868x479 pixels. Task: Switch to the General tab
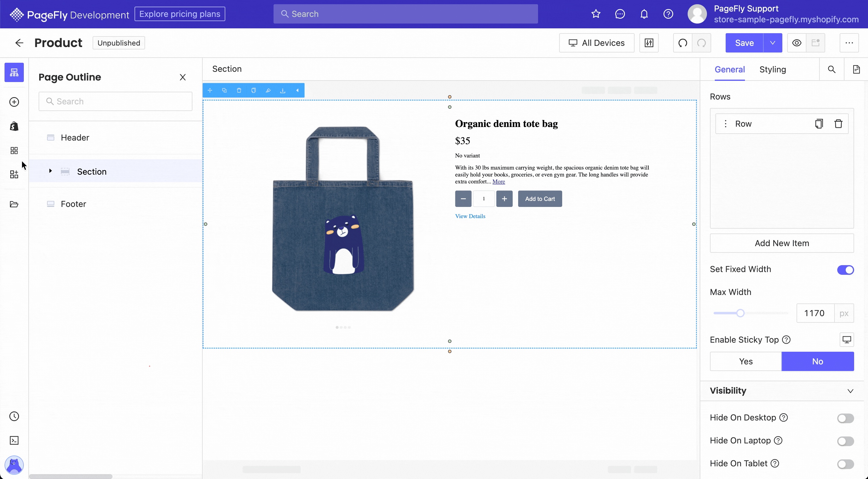click(730, 69)
